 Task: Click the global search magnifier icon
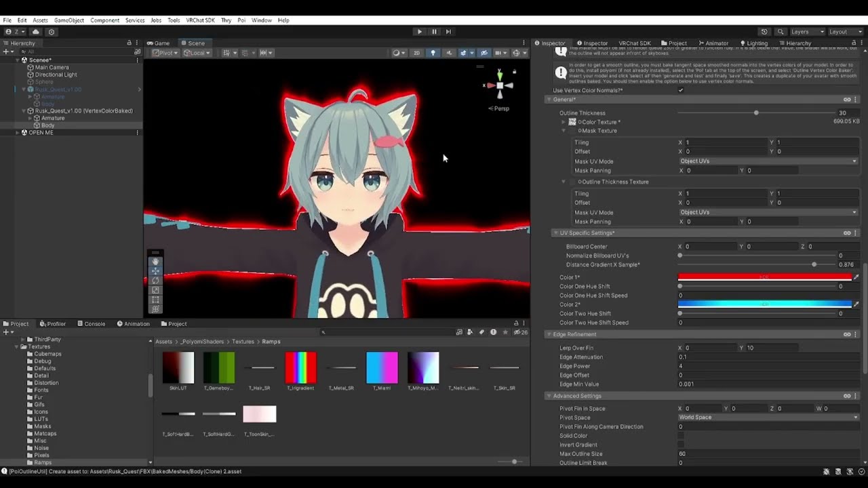781,32
